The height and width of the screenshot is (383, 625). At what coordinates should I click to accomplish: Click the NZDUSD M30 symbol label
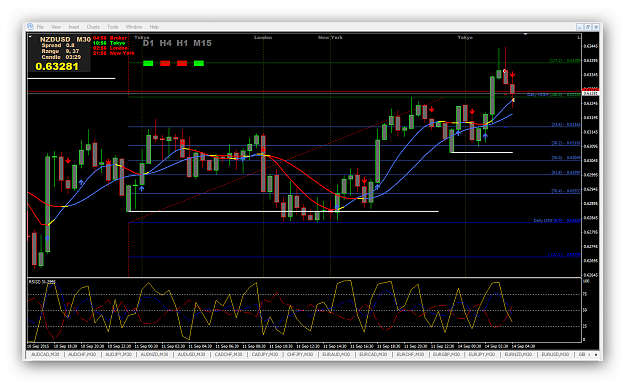[65, 39]
